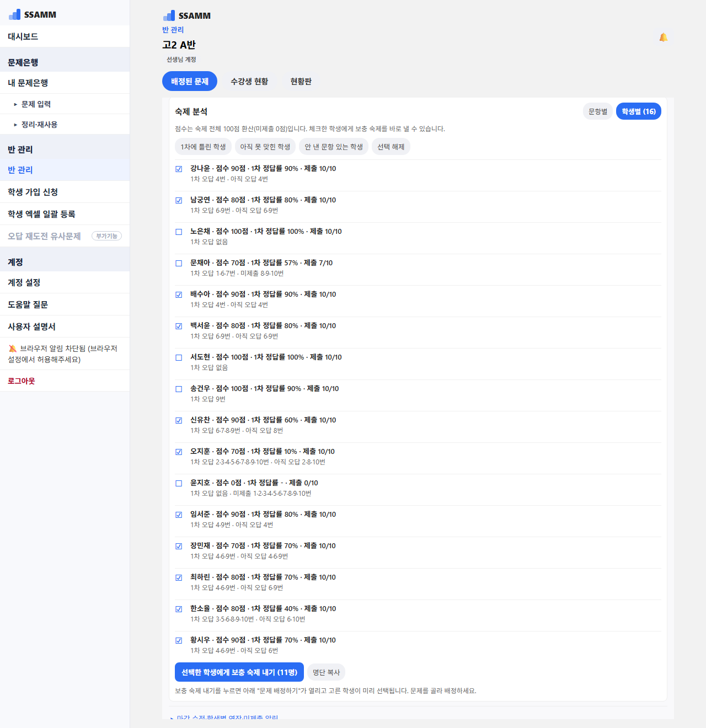Click the notification bell icon
The width and height of the screenshot is (706, 728).
(663, 38)
